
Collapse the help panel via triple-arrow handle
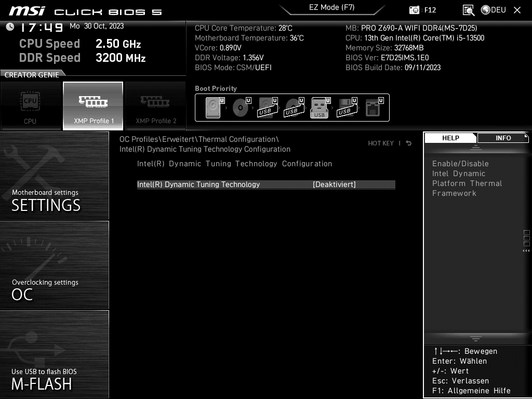(526, 251)
